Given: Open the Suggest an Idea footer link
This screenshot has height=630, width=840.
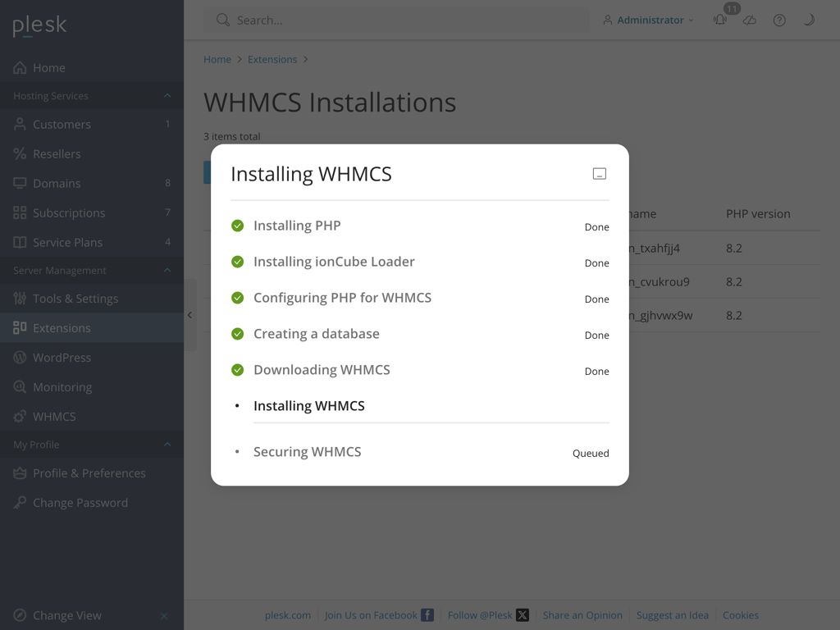Looking at the screenshot, I should (673, 614).
